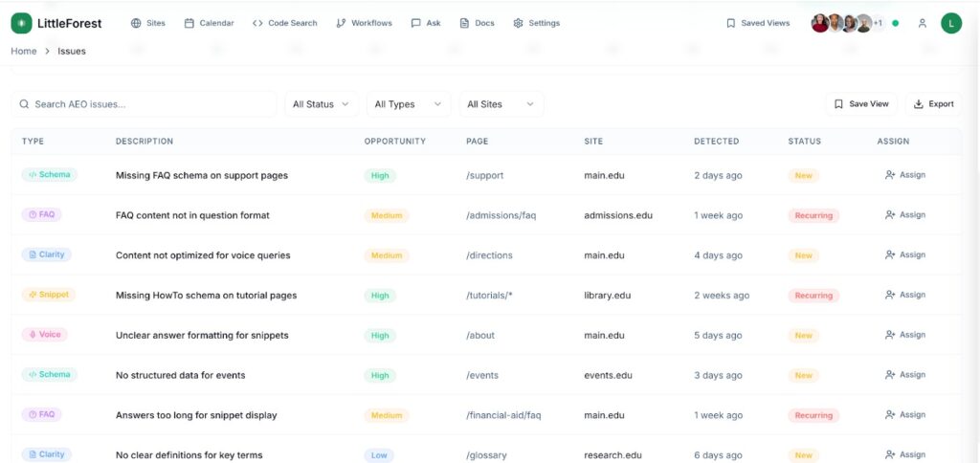Expand the All Status dropdown
980x463 pixels.
click(321, 104)
